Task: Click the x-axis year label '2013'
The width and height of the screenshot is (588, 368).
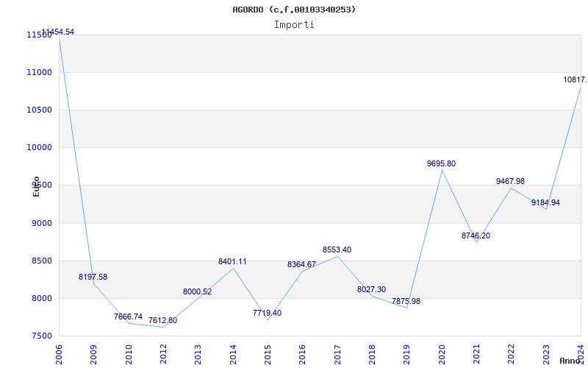Action: coord(198,354)
